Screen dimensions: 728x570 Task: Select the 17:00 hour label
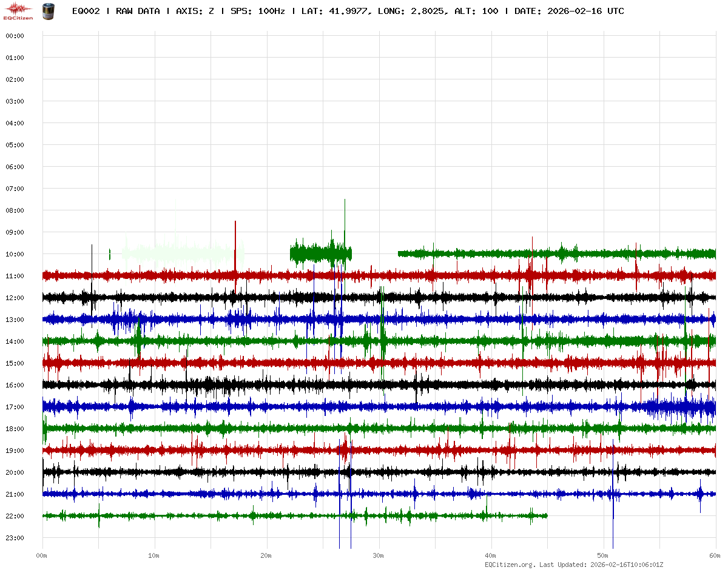click(x=15, y=407)
